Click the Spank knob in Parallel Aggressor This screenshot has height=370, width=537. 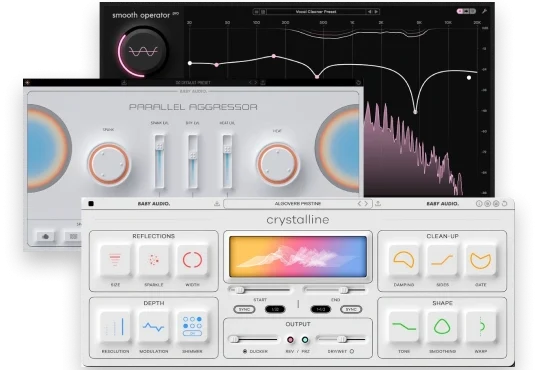point(109,164)
